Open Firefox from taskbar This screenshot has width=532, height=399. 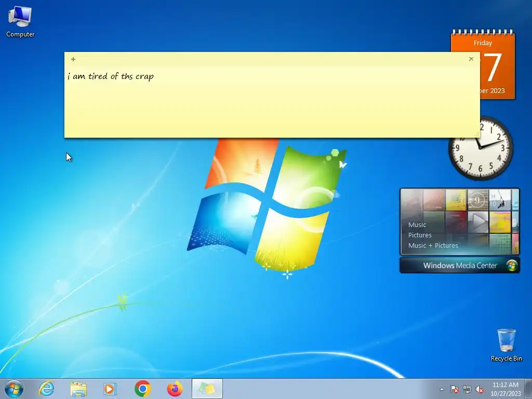pos(175,389)
